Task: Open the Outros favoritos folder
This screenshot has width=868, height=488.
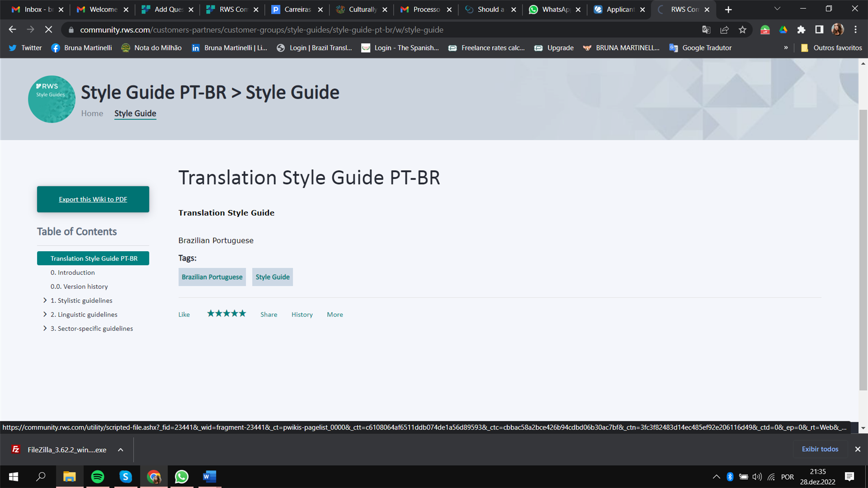Action: pos(831,48)
